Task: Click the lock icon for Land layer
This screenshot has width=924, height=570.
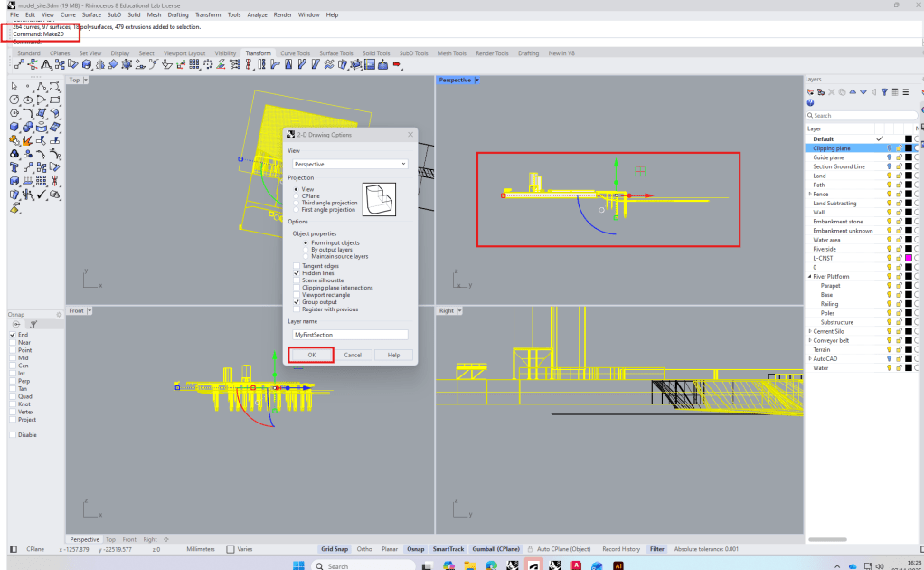Action: pyautogui.click(x=899, y=176)
